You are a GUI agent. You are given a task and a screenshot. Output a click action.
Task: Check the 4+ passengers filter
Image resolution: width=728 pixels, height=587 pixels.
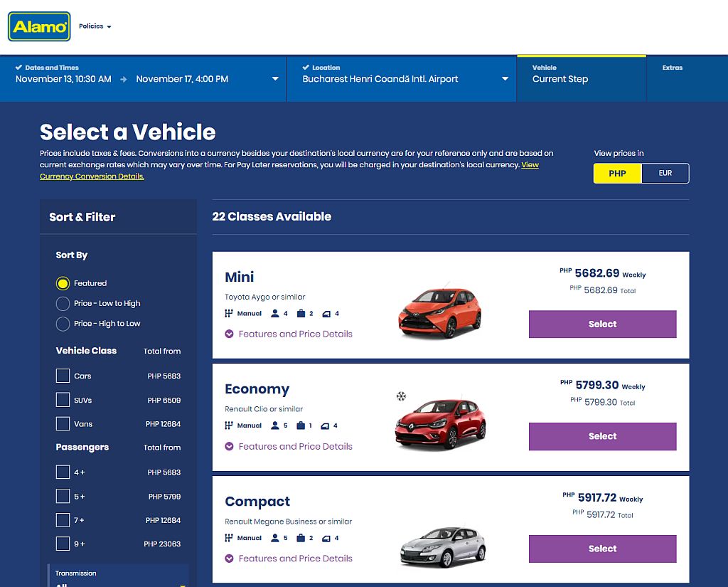(x=63, y=472)
